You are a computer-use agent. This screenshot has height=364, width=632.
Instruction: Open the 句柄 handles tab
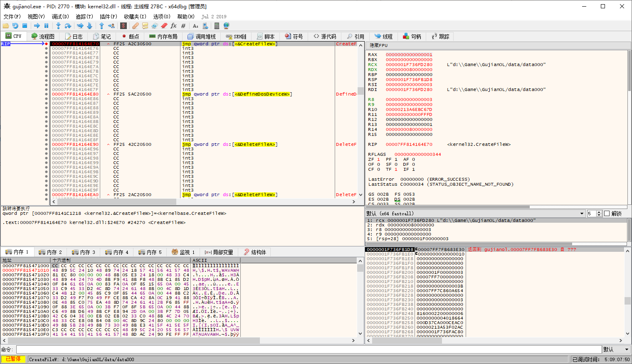tap(412, 37)
